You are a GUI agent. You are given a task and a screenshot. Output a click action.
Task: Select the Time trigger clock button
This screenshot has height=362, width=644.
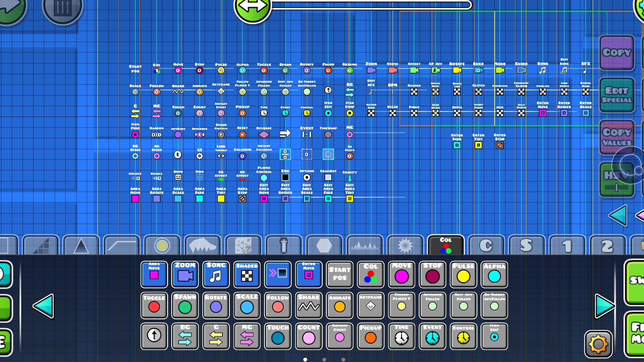[401, 336]
